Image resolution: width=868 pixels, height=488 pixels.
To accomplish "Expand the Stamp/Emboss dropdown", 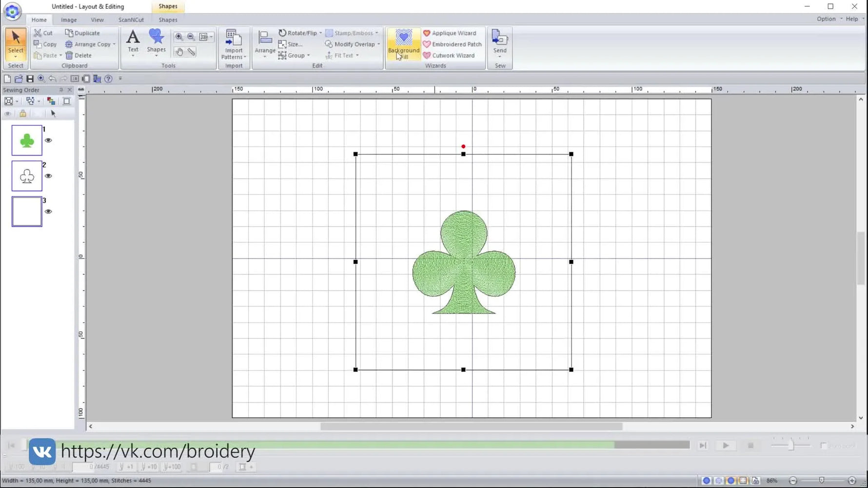I will pyautogui.click(x=376, y=33).
